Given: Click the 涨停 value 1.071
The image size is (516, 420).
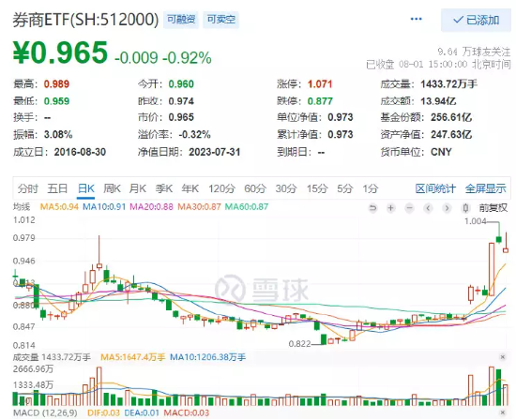Looking at the screenshot, I should [320, 83].
